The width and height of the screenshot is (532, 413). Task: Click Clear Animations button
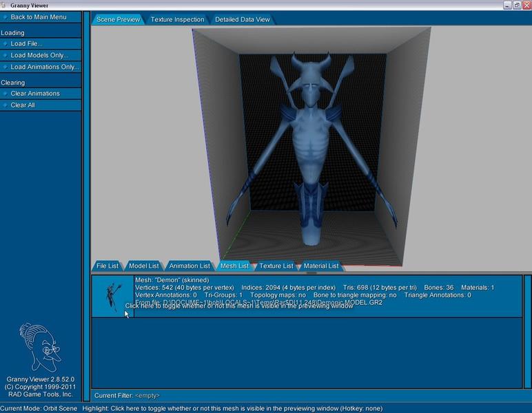coord(41,94)
